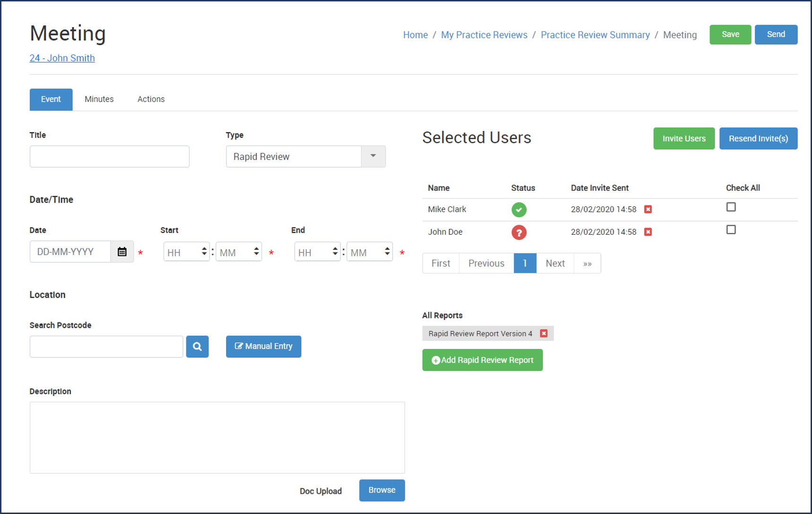Remove John Doe's invite with red X

tap(648, 232)
